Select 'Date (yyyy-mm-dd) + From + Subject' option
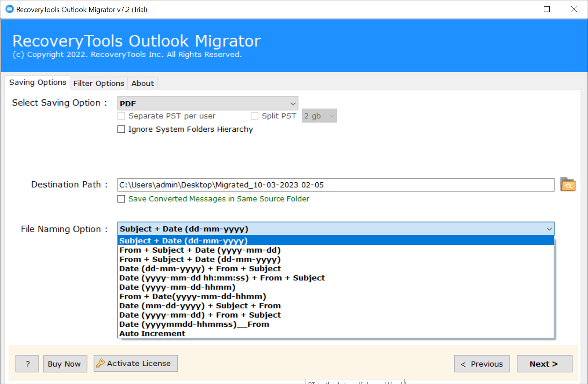The width and height of the screenshot is (588, 384). (336, 315)
